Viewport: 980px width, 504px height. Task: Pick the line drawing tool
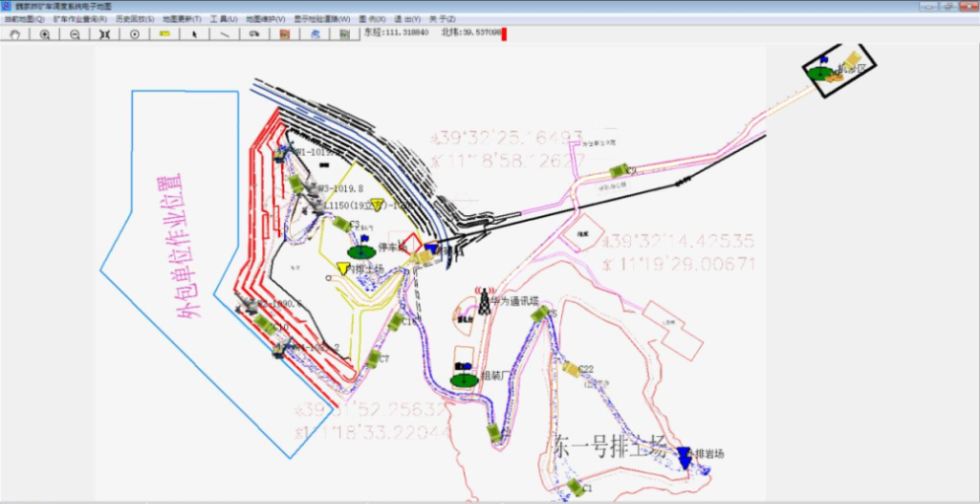click(x=225, y=34)
